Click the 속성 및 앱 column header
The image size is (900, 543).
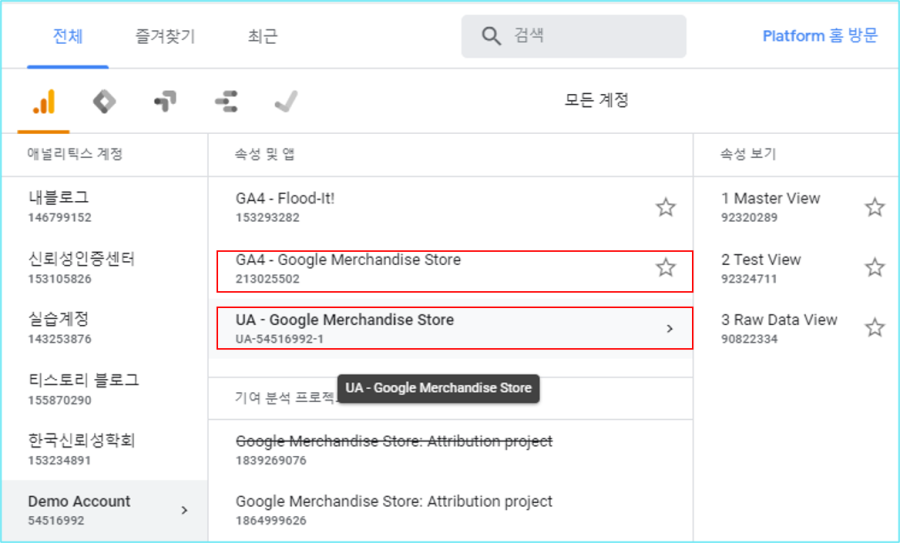(x=265, y=154)
